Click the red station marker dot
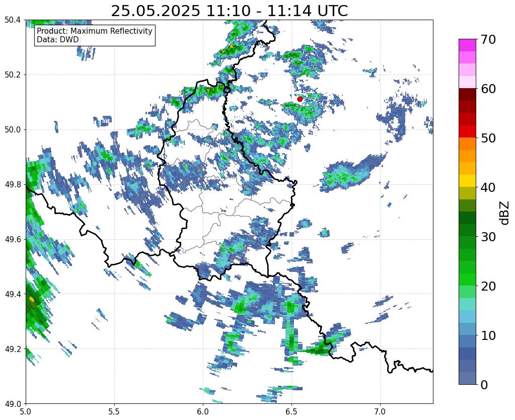The width and height of the screenshot is (515, 420). pos(300,99)
